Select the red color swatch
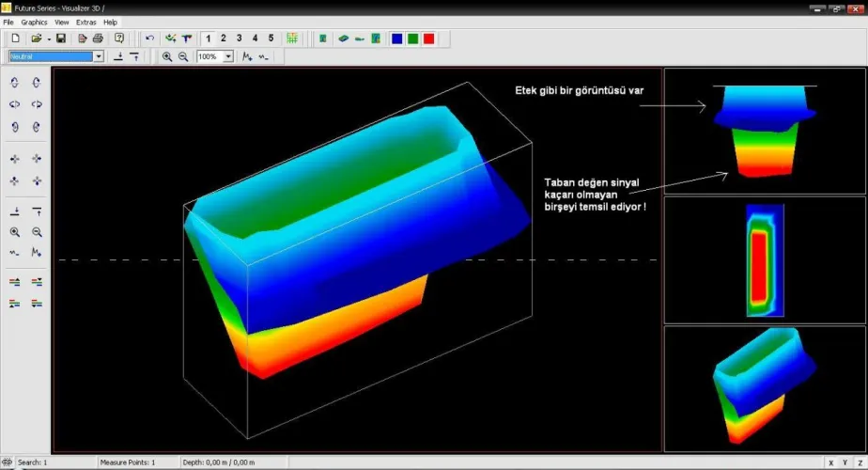This screenshot has width=868, height=470. coord(428,39)
